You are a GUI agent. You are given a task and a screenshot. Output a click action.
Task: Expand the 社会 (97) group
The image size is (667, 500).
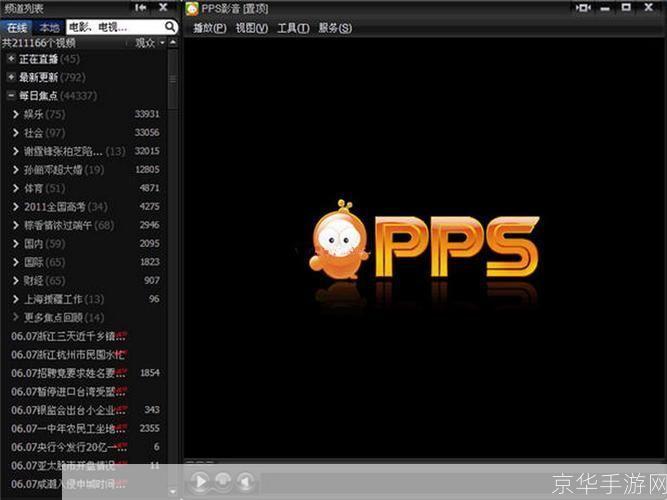[x=16, y=133]
